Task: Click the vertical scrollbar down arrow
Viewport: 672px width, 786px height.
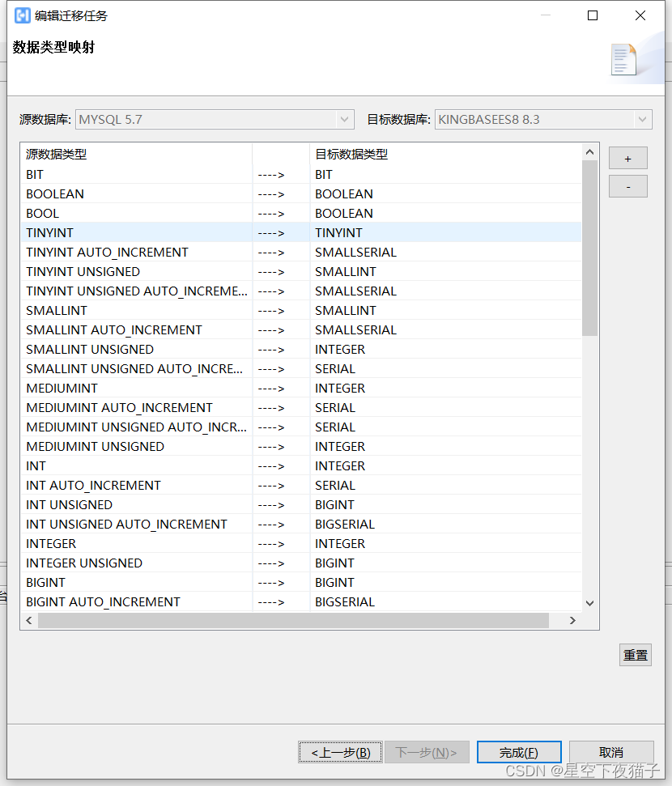Action: tap(589, 603)
